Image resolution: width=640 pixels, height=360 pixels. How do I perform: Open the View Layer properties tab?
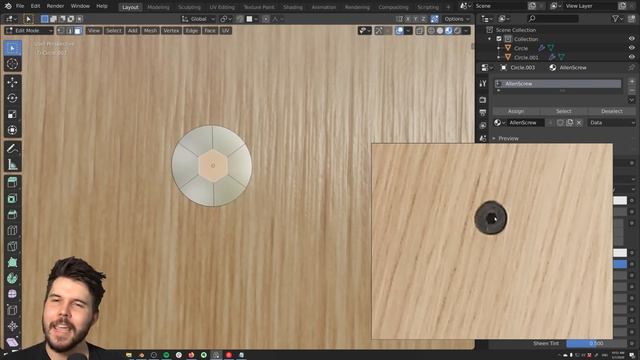click(x=483, y=126)
